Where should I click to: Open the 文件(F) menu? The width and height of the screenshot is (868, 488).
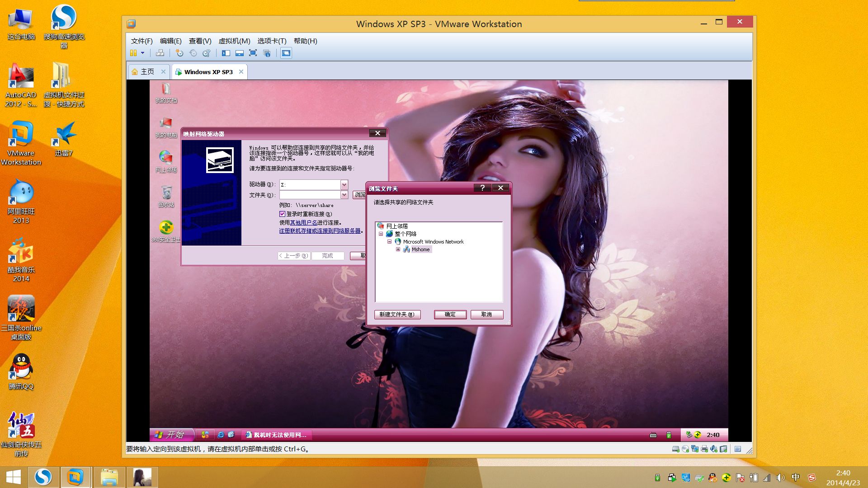coord(142,41)
